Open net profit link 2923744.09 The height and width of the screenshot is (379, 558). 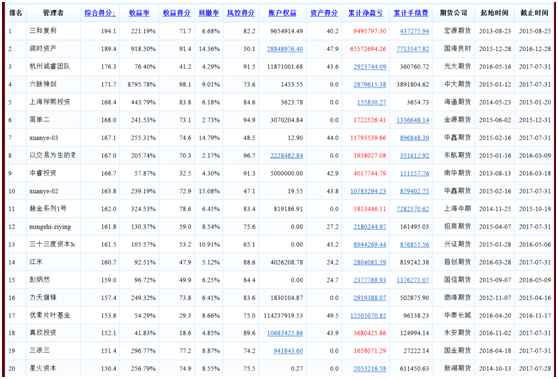(x=370, y=67)
